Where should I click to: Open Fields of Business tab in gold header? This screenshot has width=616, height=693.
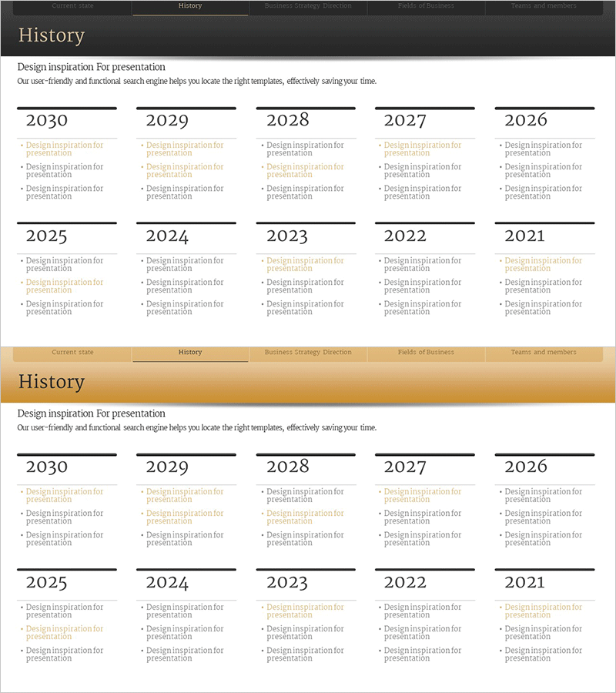pyautogui.click(x=426, y=353)
